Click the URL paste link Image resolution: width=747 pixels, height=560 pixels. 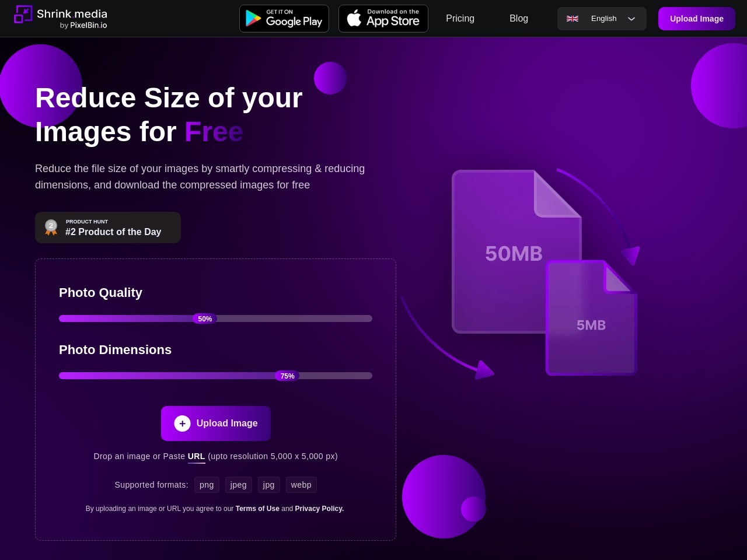point(196,456)
